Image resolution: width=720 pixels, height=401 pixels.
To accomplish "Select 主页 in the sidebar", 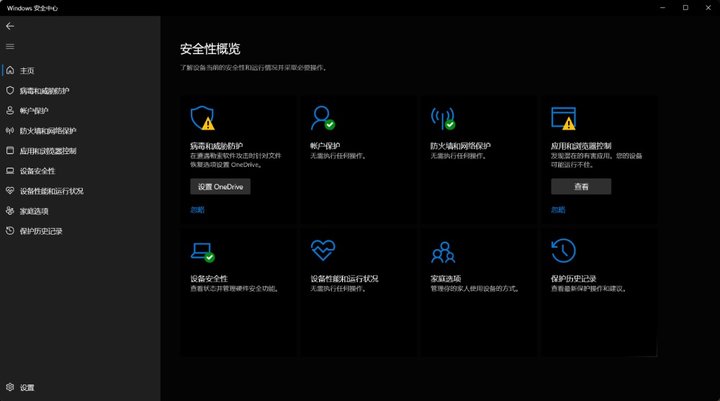I will pyautogui.click(x=27, y=71).
